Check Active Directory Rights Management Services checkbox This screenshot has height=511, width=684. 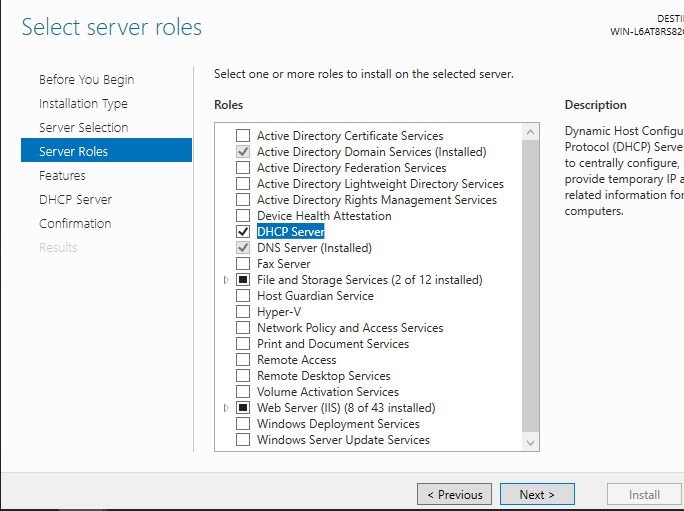(243, 200)
